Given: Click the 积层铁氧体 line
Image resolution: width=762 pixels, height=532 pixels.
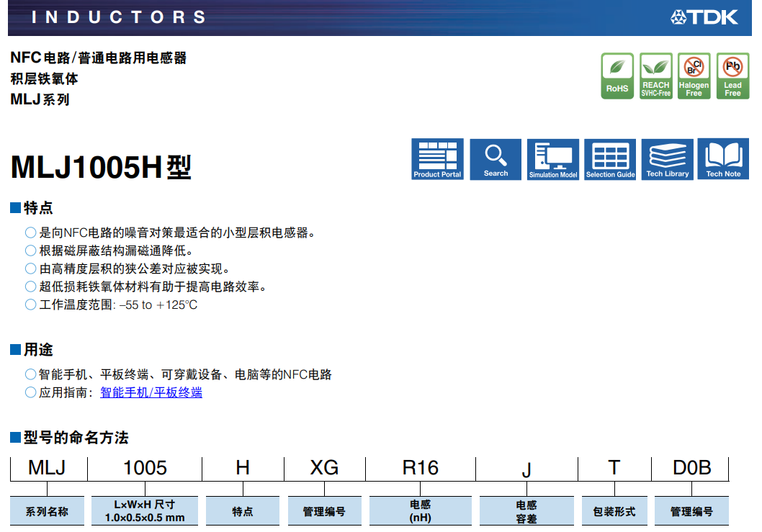Looking at the screenshot, I should 44,78.
